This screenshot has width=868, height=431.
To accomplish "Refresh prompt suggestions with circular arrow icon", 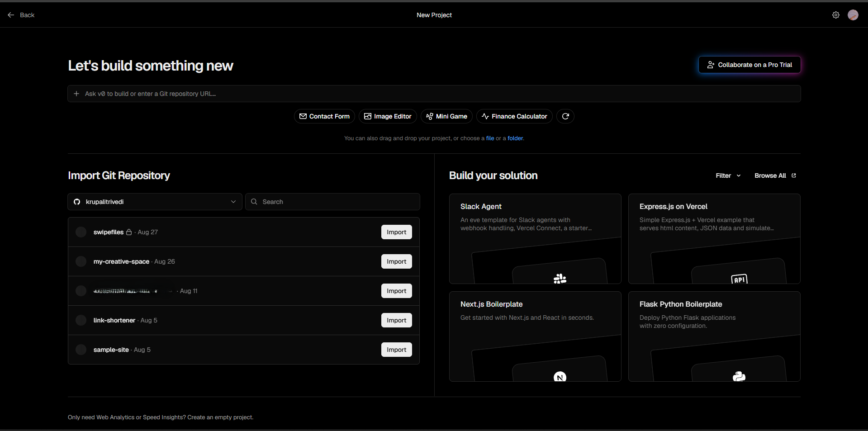I will coord(565,116).
